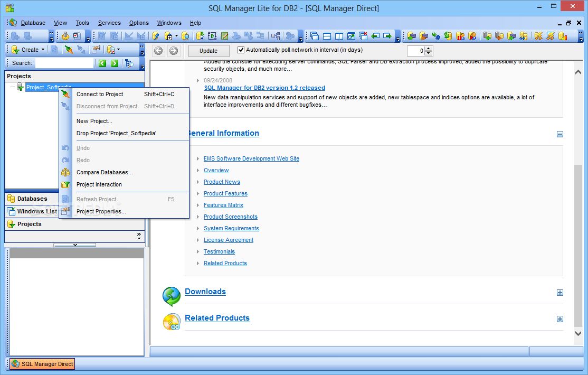Click the Related Products disc icon
588x375 pixels.
[172, 322]
